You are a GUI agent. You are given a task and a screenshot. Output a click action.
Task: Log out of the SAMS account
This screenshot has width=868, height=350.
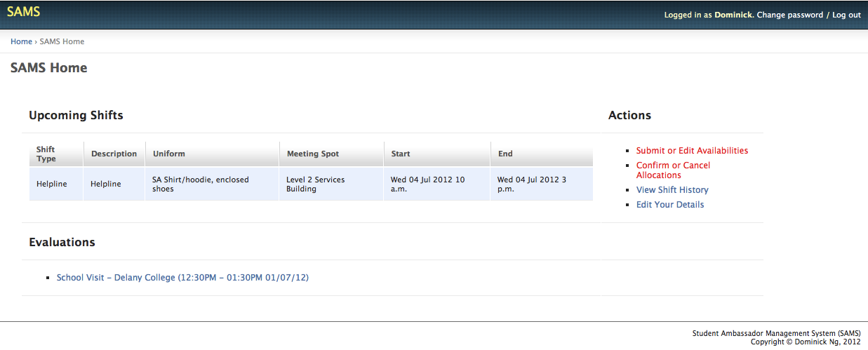pos(846,15)
